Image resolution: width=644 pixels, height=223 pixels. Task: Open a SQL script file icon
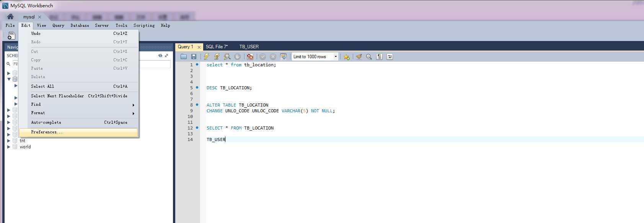pos(184,57)
